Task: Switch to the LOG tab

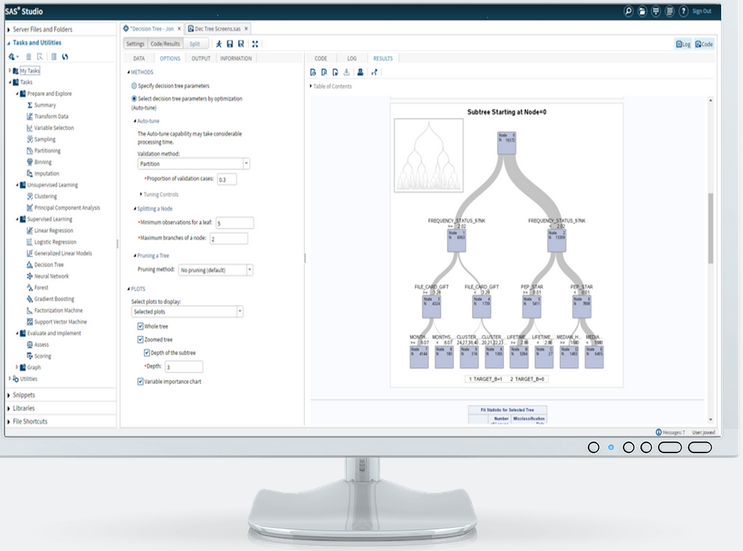Action: click(x=352, y=58)
